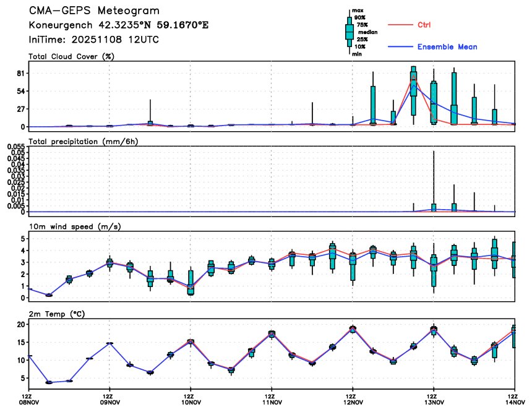Click the 12Z 10NOV time axis label
The height and width of the screenshot is (412, 532).
coord(191,399)
